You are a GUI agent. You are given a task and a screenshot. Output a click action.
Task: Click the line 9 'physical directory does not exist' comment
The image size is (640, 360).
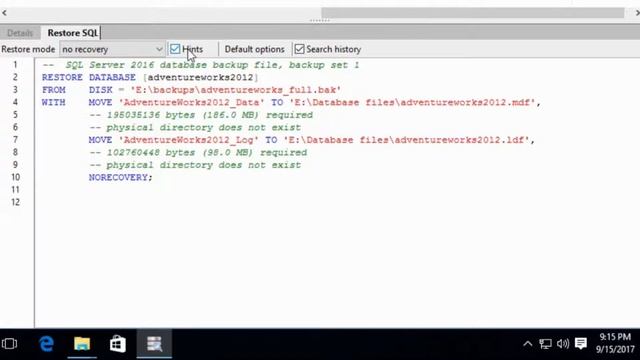coord(195,165)
